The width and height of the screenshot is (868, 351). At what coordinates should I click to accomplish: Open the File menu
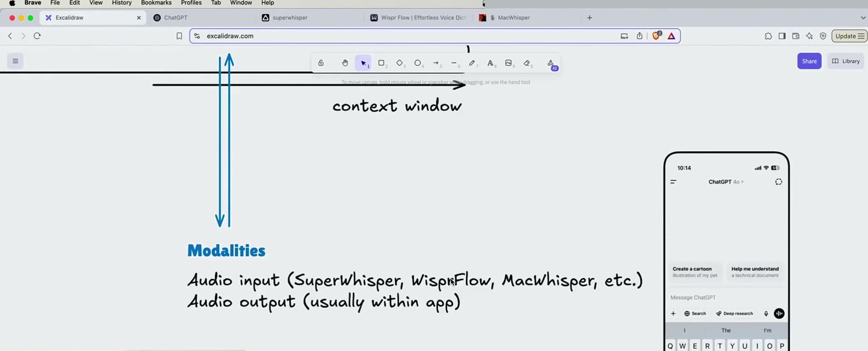55,3
